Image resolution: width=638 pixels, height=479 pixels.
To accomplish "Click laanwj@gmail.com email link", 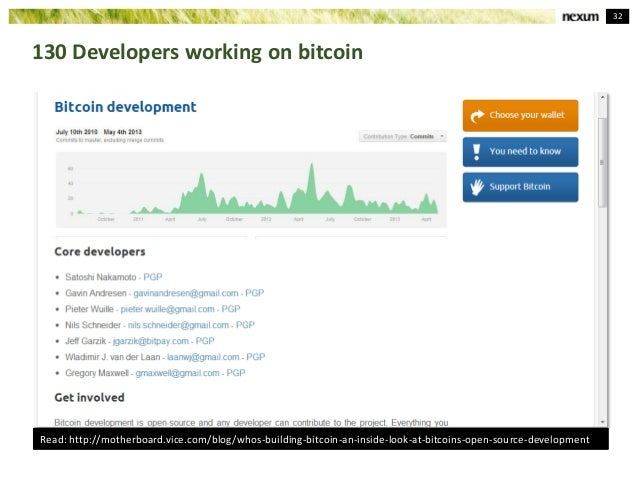I will pyautogui.click(x=203, y=357).
